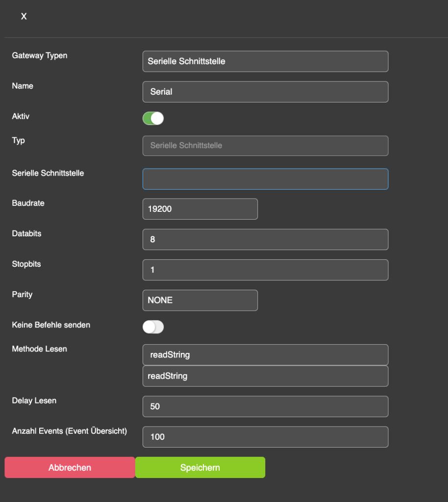Toggle the Aktiv switch off

(x=153, y=119)
